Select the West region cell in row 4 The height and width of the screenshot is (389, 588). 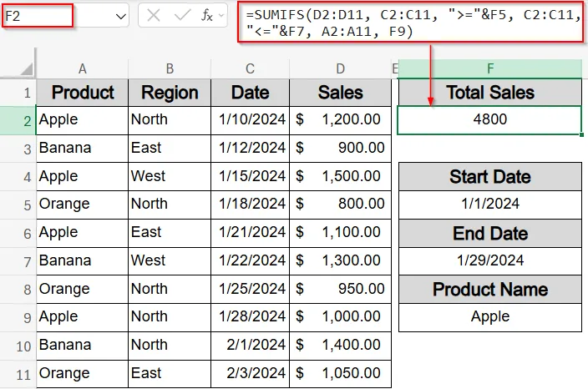(170, 176)
